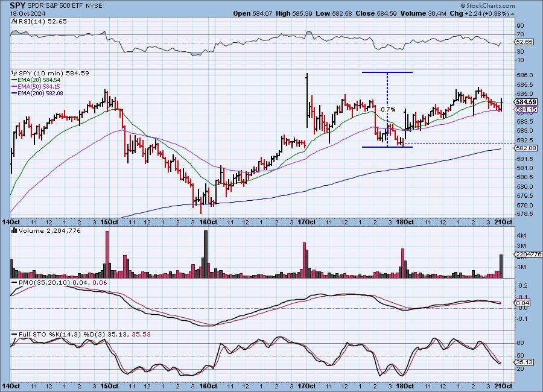
Task: Click the -0.7% measurement label
Action: 387,109
